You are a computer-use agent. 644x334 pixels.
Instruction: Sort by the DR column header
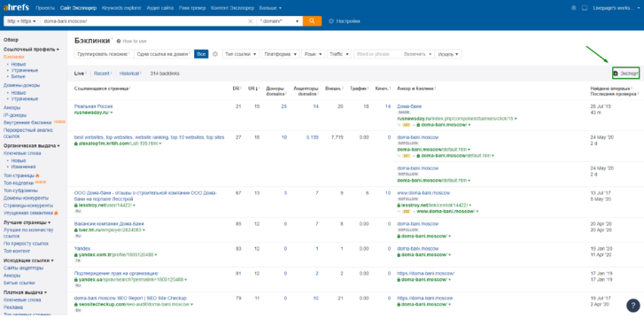[x=236, y=89]
